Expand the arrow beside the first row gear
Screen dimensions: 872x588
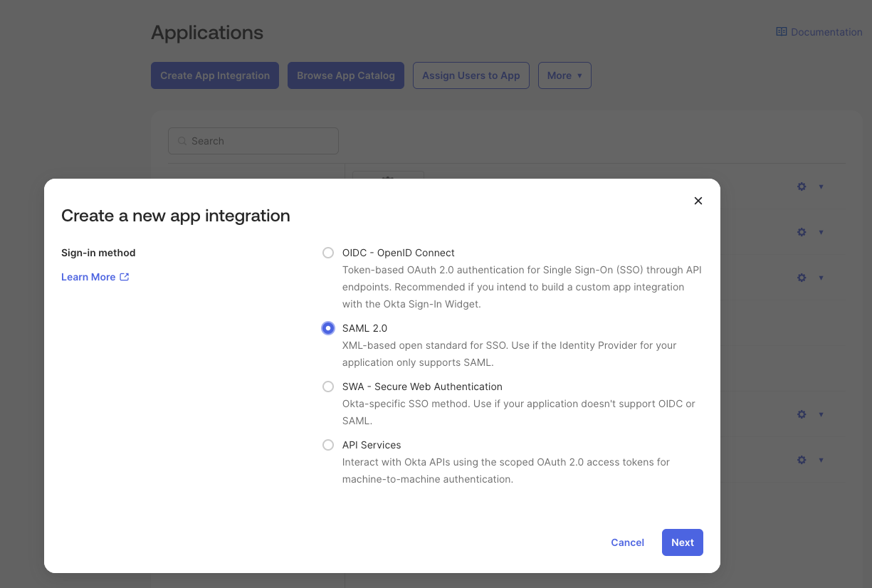click(821, 187)
